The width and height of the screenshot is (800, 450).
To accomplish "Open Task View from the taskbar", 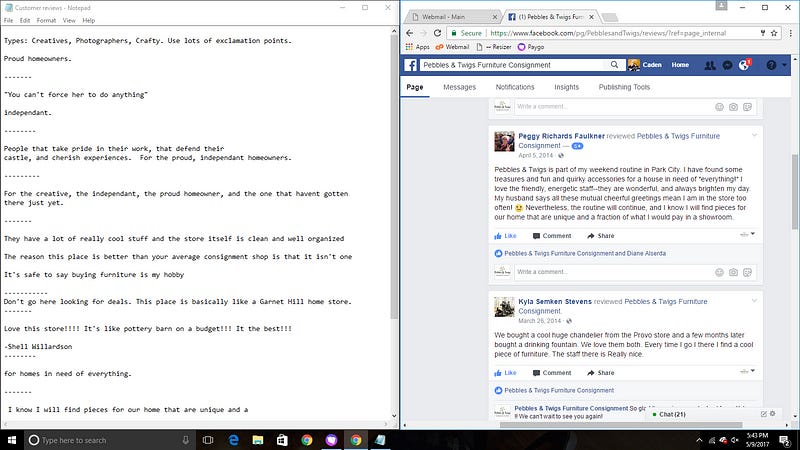I will 208,440.
